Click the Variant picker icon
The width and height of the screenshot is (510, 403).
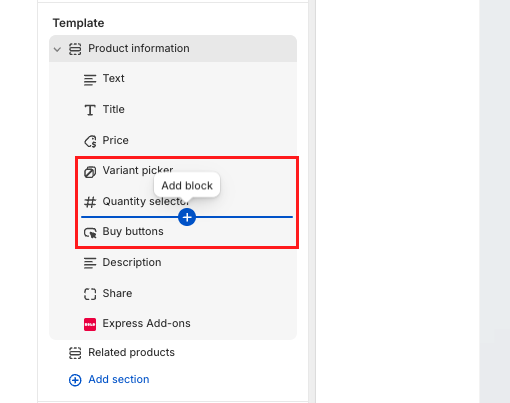pyautogui.click(x=90, y=172)
